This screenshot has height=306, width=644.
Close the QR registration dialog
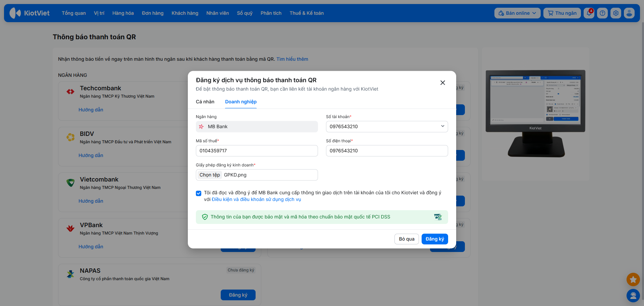tap(442, 83)
